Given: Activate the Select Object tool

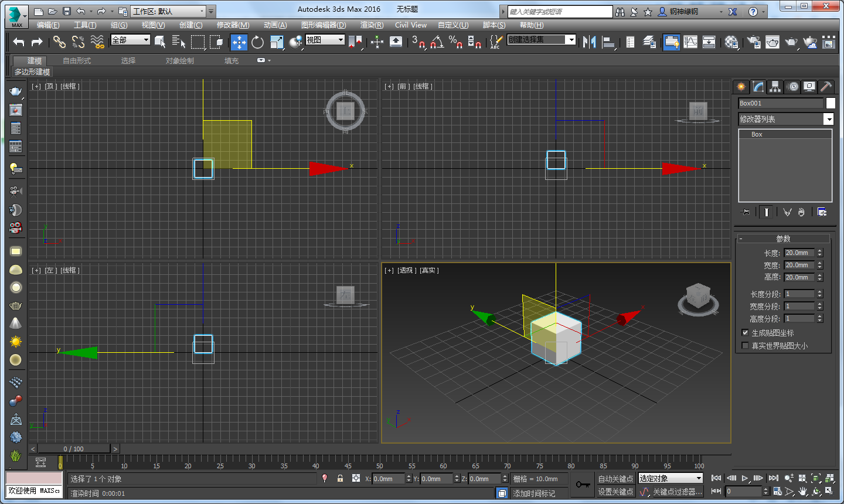Looking at the screenshot, I should [x=160, y=42].
